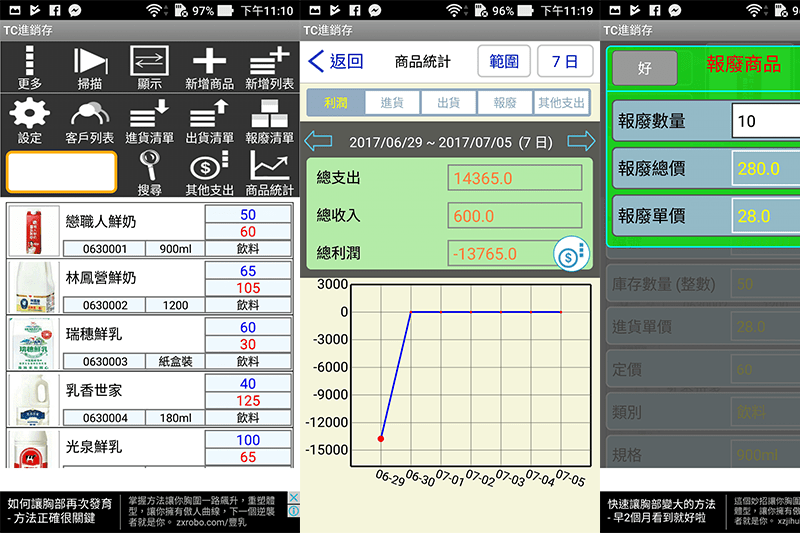Screen dimensions: 800x533
Task: Click product code 0630001
Action: coord(105,249)
